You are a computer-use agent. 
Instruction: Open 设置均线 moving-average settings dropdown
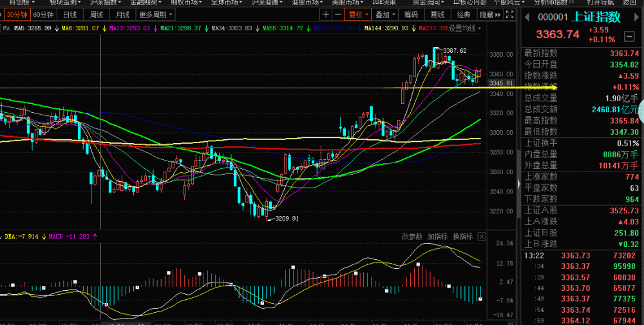(x=464, y=28)
